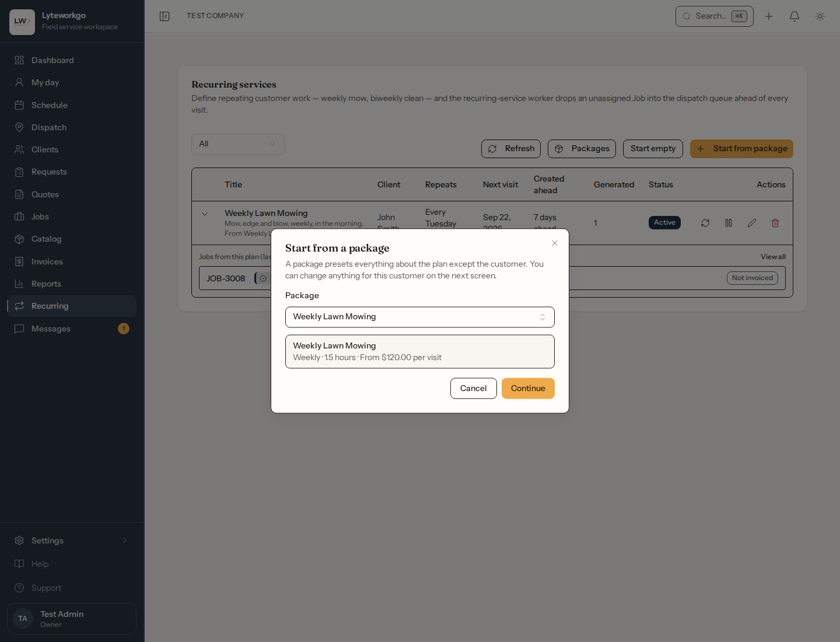
Task: Open the Package dropdown in dialog
Action: point(420,317)
